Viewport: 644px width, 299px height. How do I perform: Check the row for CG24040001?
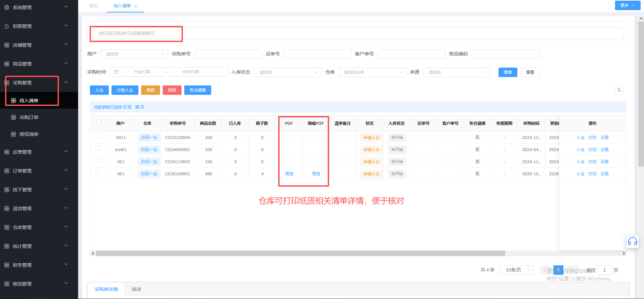(x=98, y=148)
